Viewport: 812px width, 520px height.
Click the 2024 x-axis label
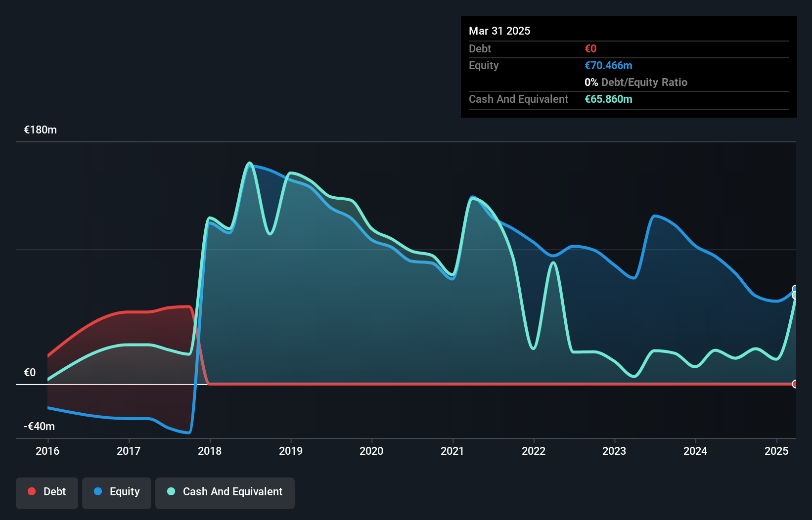pyautogui.click(x=695, y=451)
